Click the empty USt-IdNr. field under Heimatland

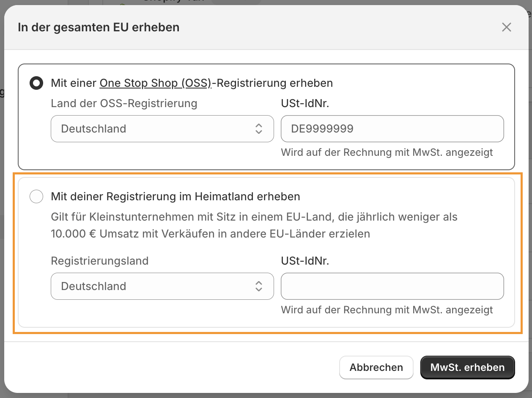[x=392, y=286]
